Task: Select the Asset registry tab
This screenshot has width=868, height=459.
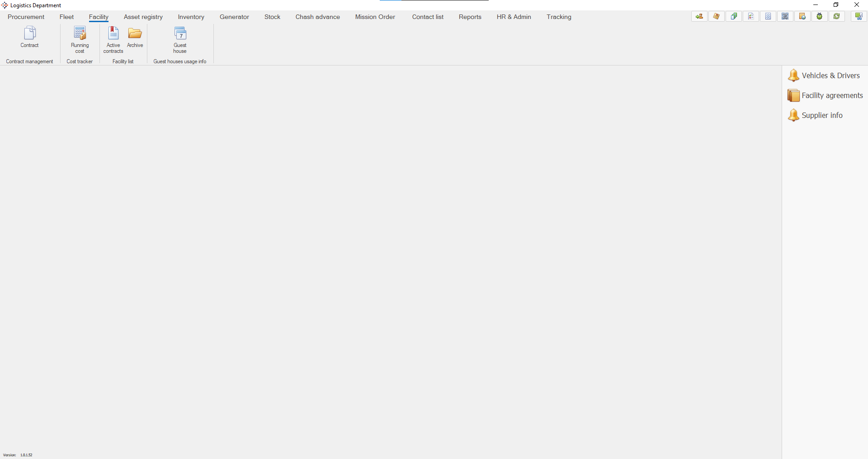Action: (143, 17)
